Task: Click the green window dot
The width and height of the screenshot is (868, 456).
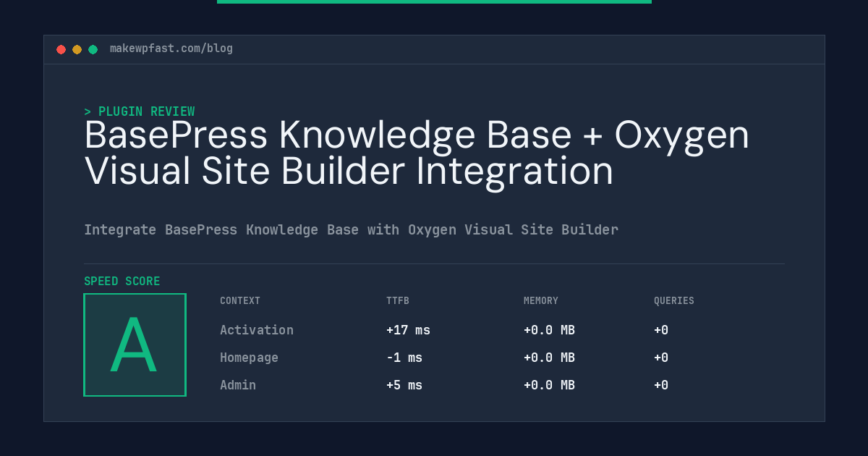Action: (x=93, y=49)
